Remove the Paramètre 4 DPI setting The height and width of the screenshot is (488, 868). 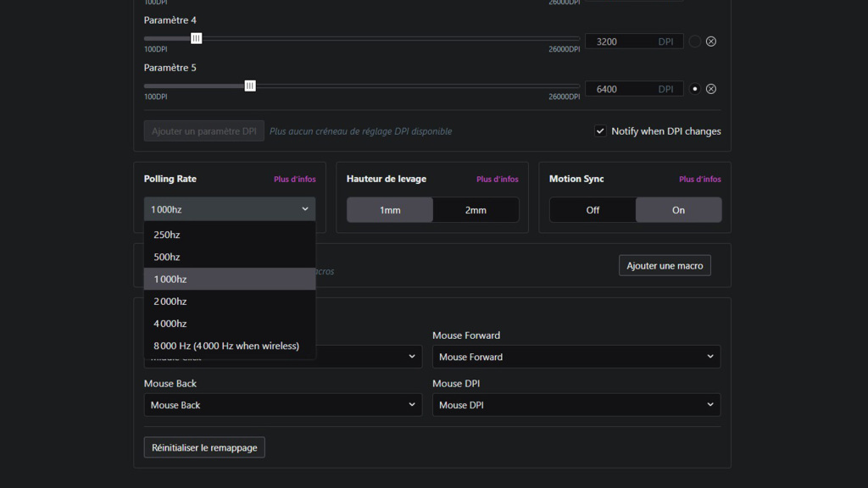pyautogui.click(x=711, y=42)
